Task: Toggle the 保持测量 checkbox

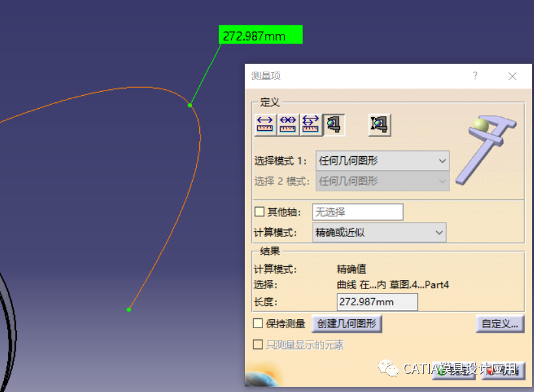Action: point(259,324)
